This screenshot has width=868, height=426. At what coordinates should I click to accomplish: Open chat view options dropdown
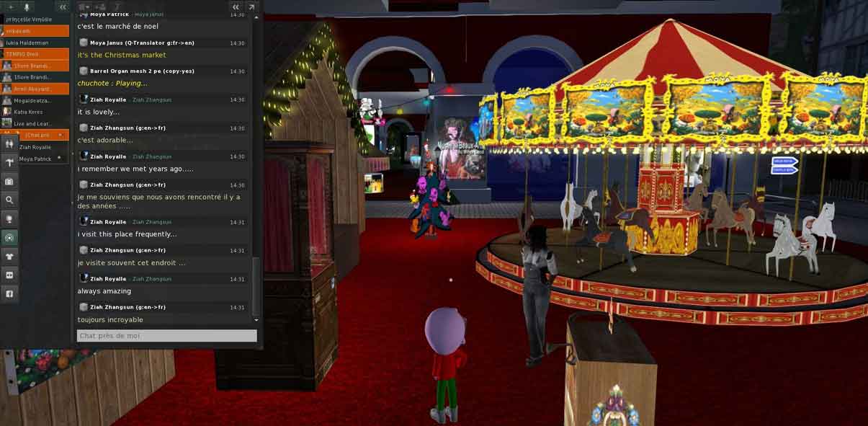(x=84, y=6)
